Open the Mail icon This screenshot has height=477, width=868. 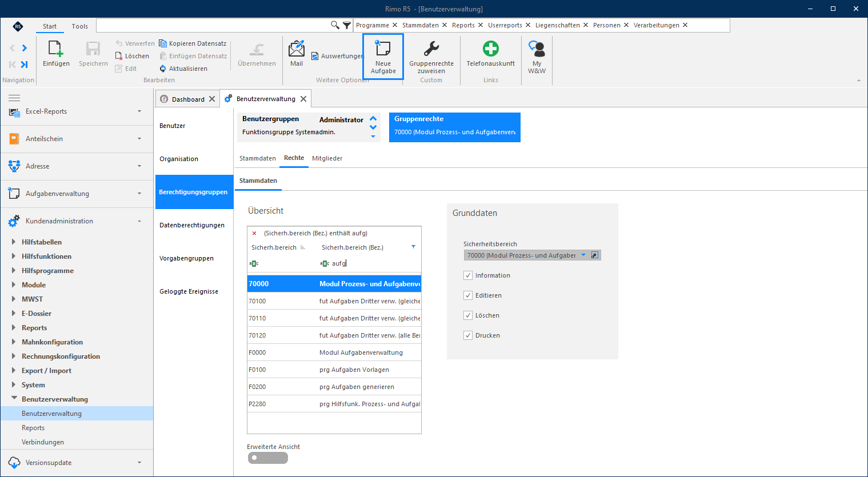point(297,48)
